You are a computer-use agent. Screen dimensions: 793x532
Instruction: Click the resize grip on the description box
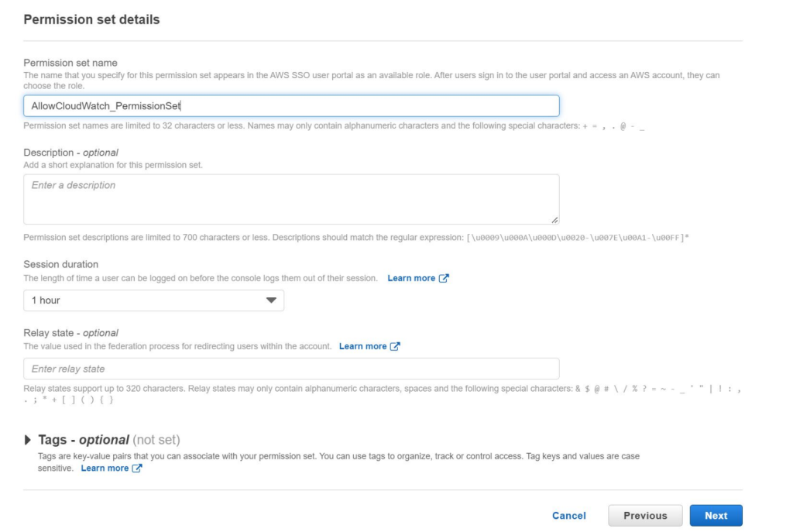click(556, 221)
